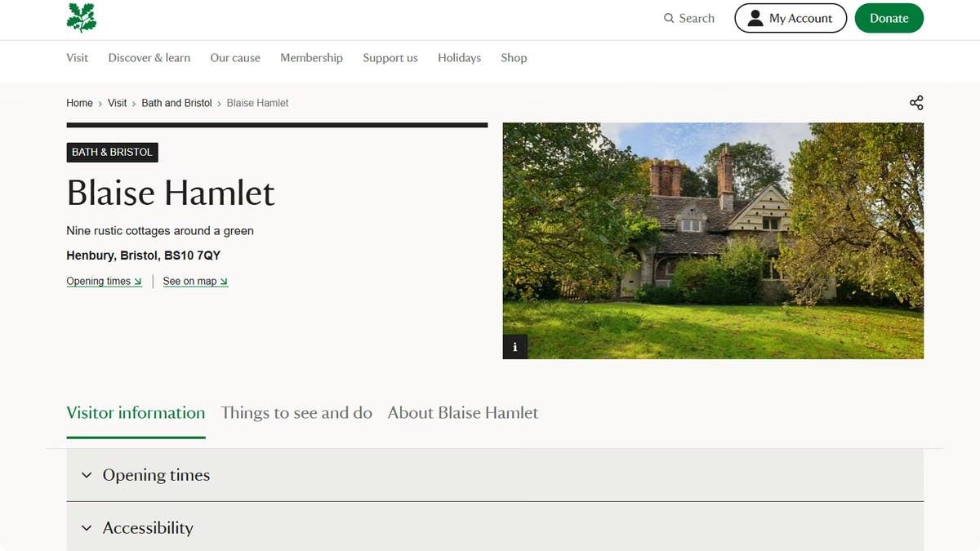
Task: Open the Discover & learn menu
Action: point(149,58)
